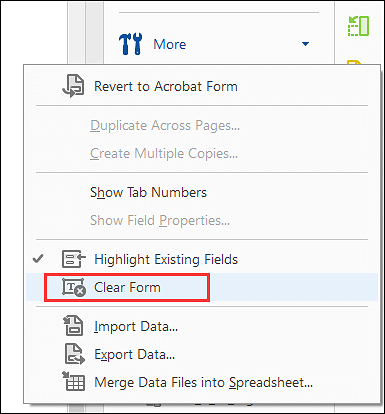The height and width of the screenshot is (414, 385).
Task: Choose Export Data... option
Action: [x=135, y=354]
